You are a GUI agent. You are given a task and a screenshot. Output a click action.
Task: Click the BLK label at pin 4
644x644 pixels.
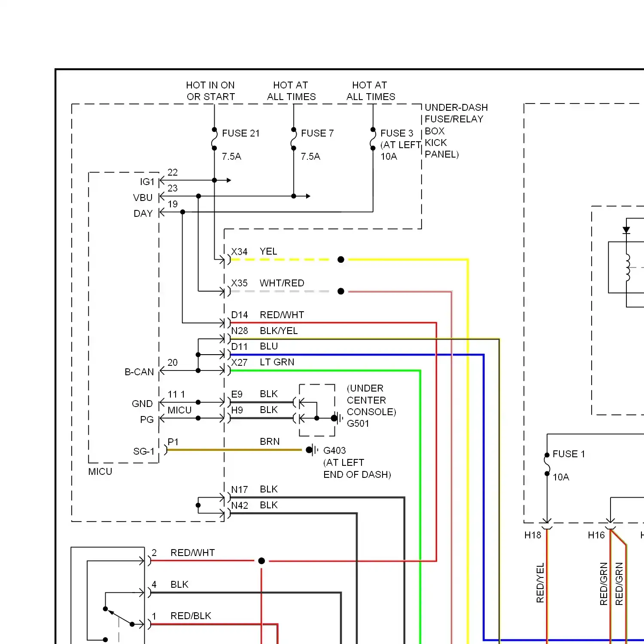(x=179, y=584)
